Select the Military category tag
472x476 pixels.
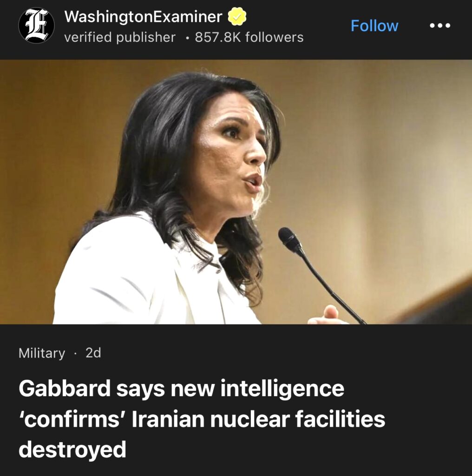(x=42, y=353)
